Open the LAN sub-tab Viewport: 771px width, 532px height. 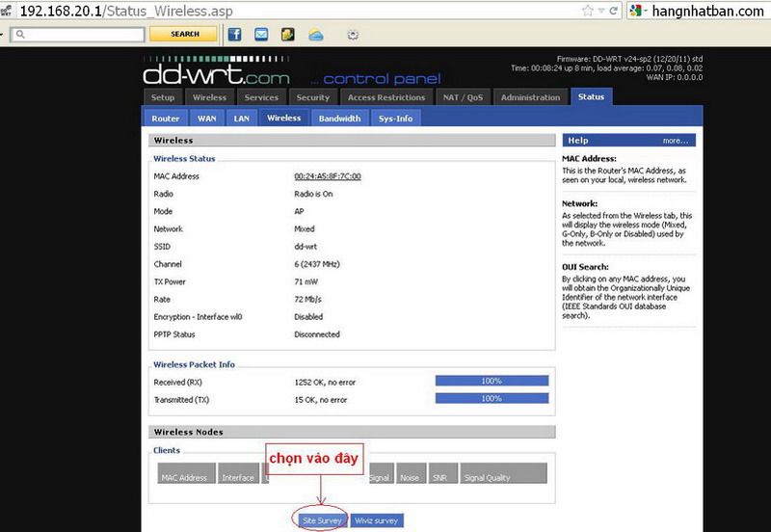point(242,119)
